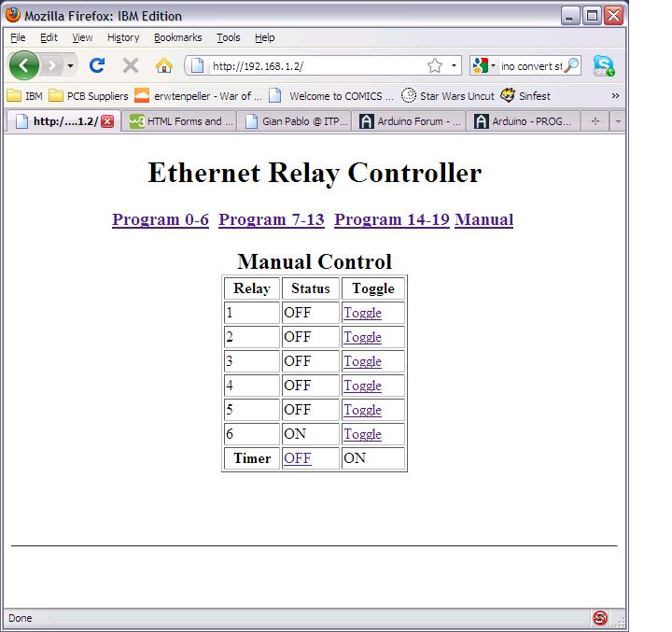
Task: Reload the page with the blue Refresh icon
Action: tap(97, 65)
